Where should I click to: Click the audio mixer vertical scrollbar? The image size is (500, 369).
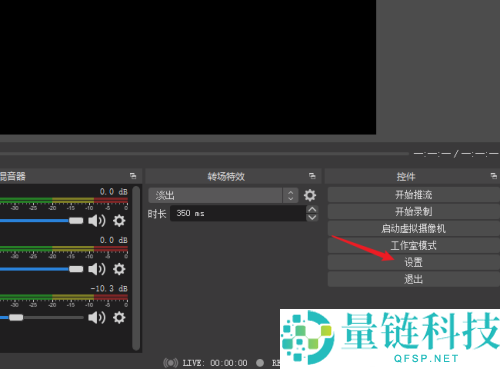136,268
